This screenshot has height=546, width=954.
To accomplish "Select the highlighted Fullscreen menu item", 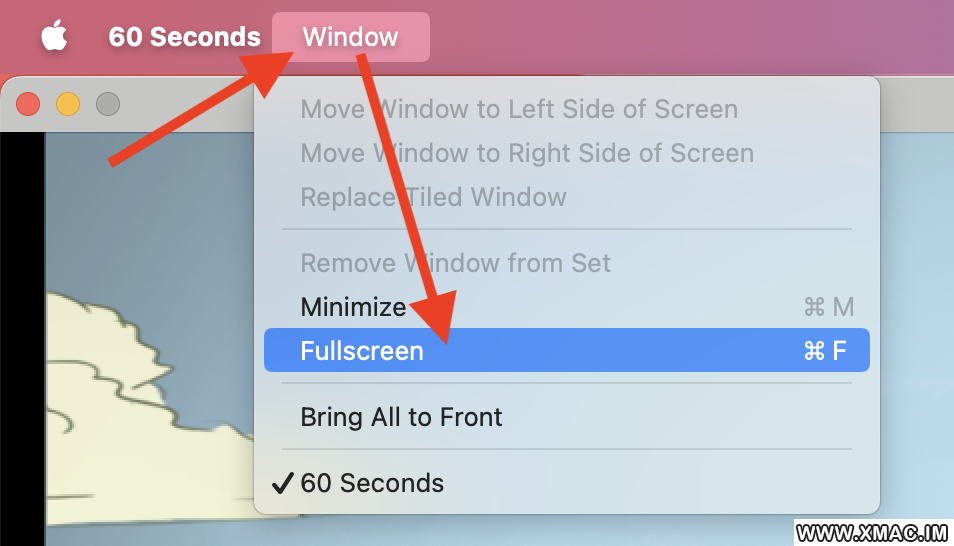I will point(566,350).
